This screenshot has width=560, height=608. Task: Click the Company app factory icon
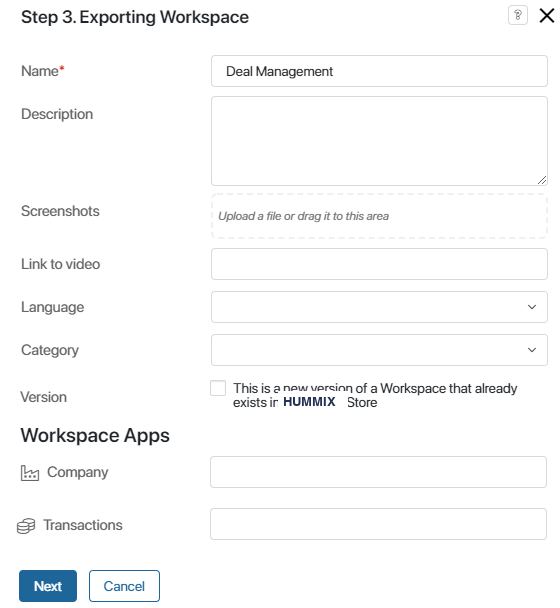click(30, 473)
